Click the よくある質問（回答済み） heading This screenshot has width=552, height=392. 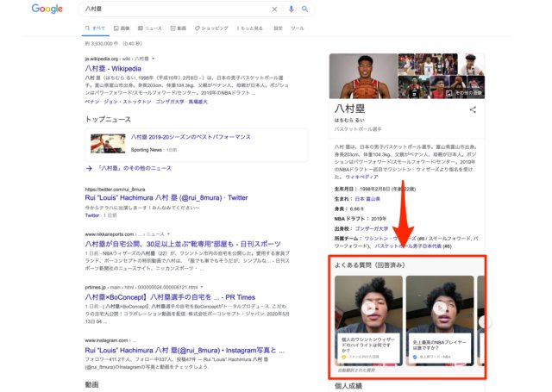[x=370, y=265]
